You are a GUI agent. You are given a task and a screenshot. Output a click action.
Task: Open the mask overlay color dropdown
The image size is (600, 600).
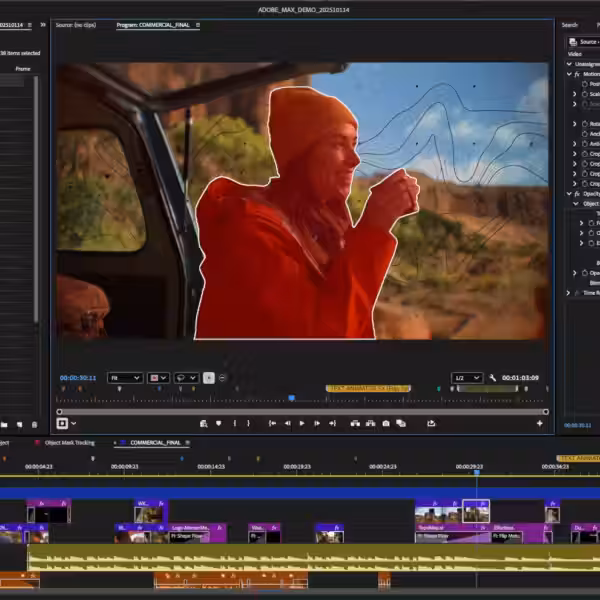click(158, 378)
